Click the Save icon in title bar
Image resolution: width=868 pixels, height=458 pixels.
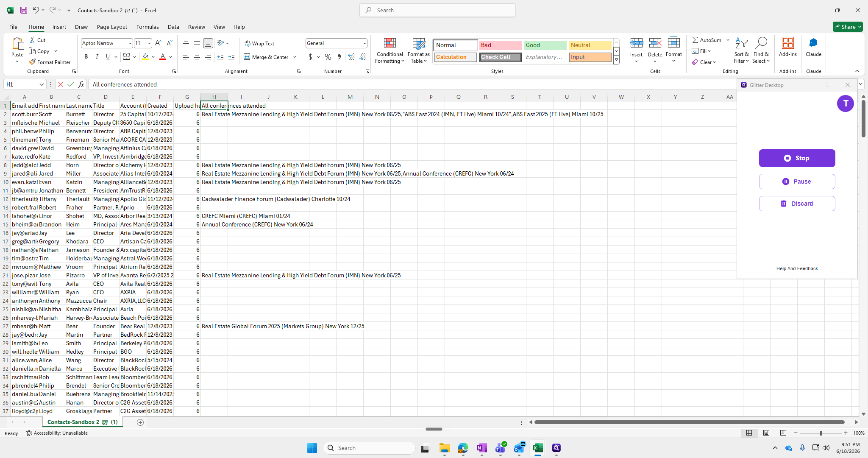(x=24, y=10)
